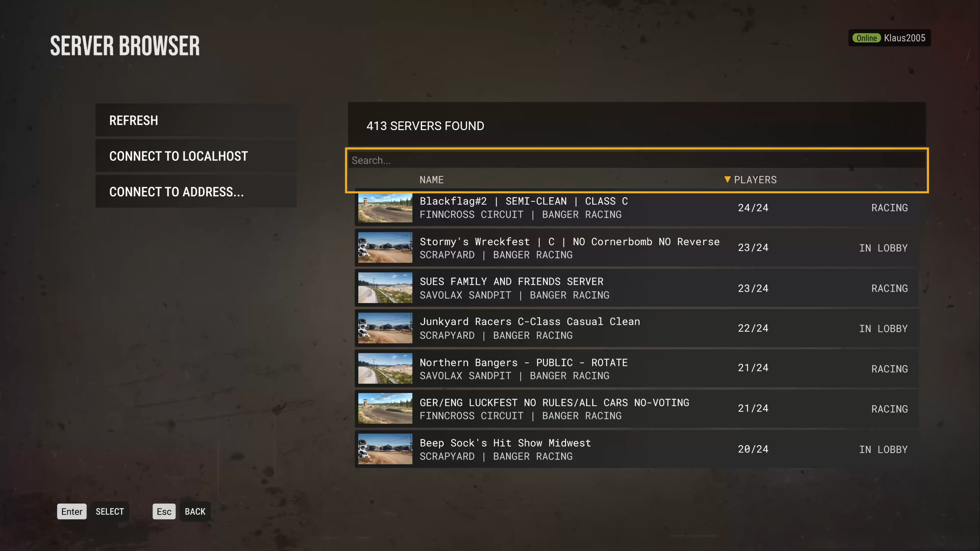980x551 pixels.
Task: Click the Klaus2005 username label
Action: (905, 38)
